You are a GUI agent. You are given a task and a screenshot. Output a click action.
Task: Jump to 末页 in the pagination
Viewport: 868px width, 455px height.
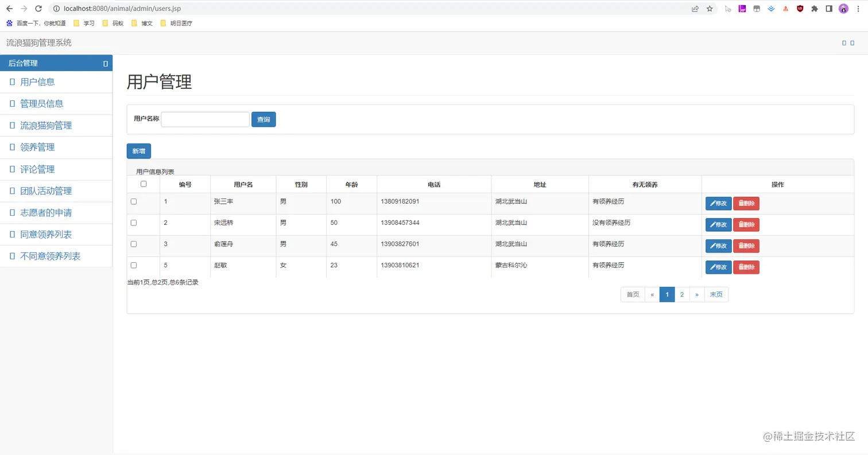tap(716, 294)
